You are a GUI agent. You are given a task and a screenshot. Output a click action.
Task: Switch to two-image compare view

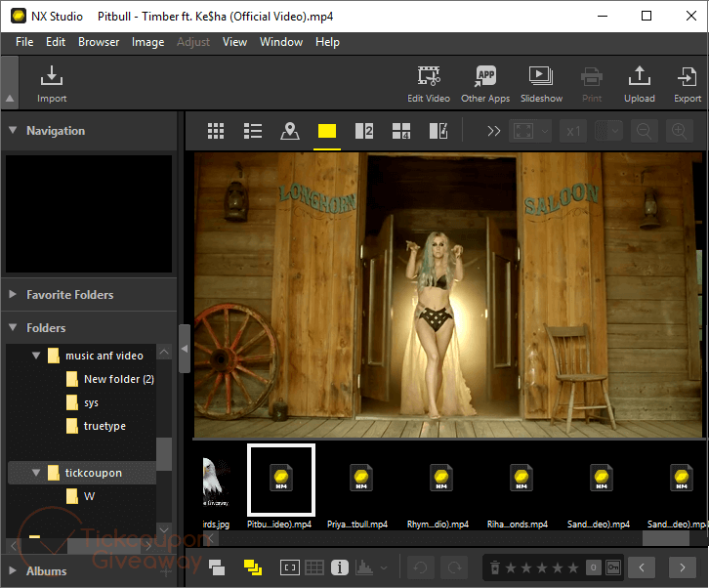click(x=364, y=131)
